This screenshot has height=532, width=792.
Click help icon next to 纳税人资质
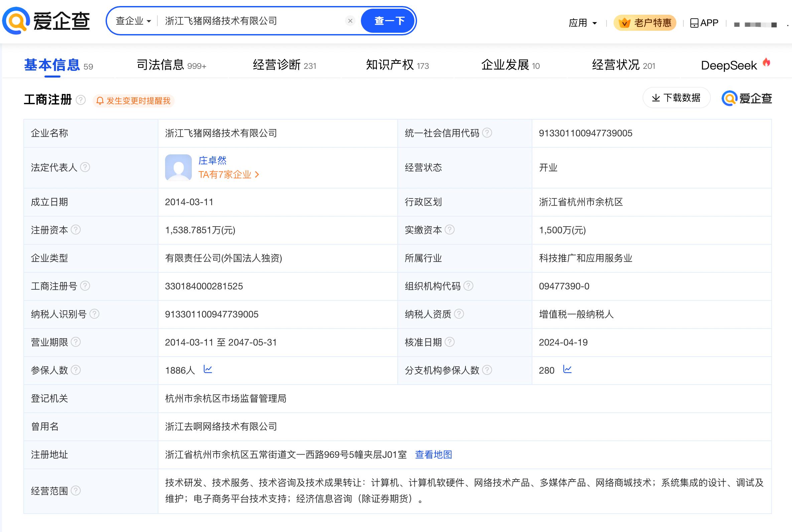coord(459,314)
